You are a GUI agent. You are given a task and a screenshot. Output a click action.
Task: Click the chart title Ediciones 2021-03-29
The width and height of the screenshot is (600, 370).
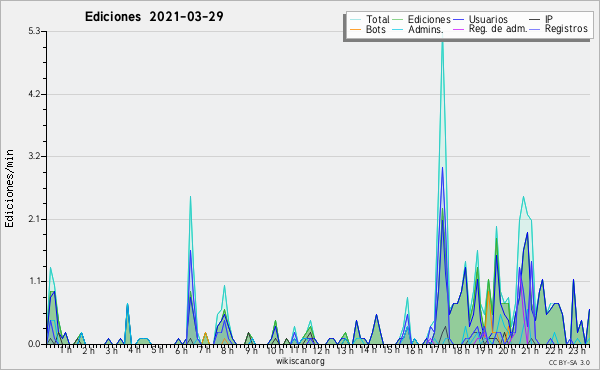click(154, 17)
